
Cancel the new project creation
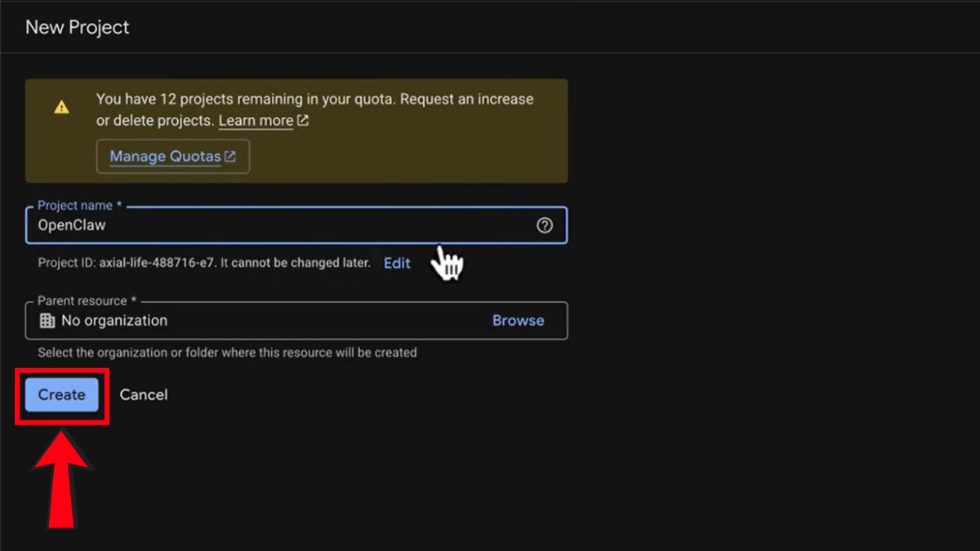pyautogui.click(x=144, y=394)
